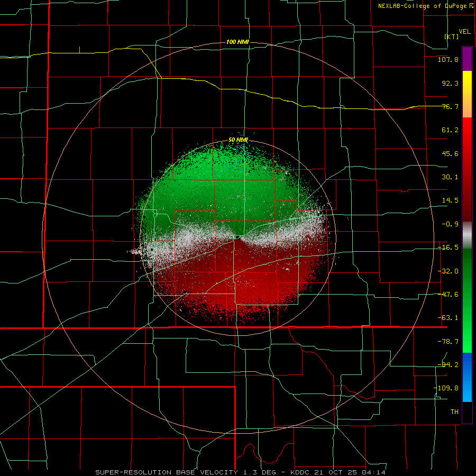Select the VEL legend title
This screenshot has height=476, width=476.
point(464,32)
